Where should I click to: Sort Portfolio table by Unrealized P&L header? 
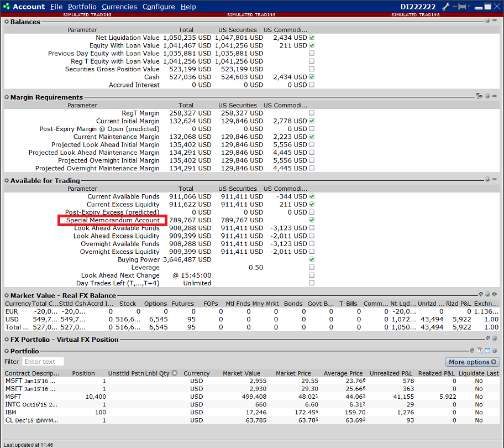pos(391,373)
